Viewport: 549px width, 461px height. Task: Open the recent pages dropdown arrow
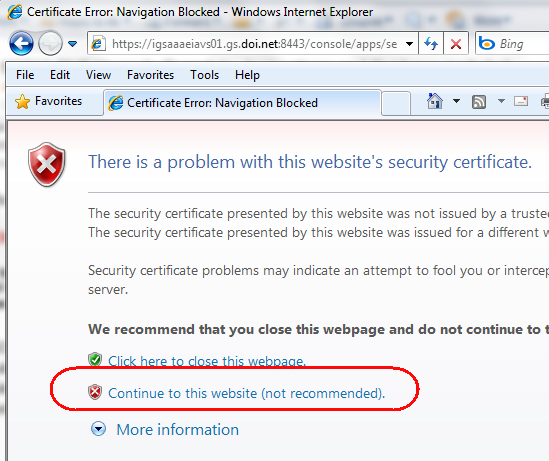tap(72, 44)
